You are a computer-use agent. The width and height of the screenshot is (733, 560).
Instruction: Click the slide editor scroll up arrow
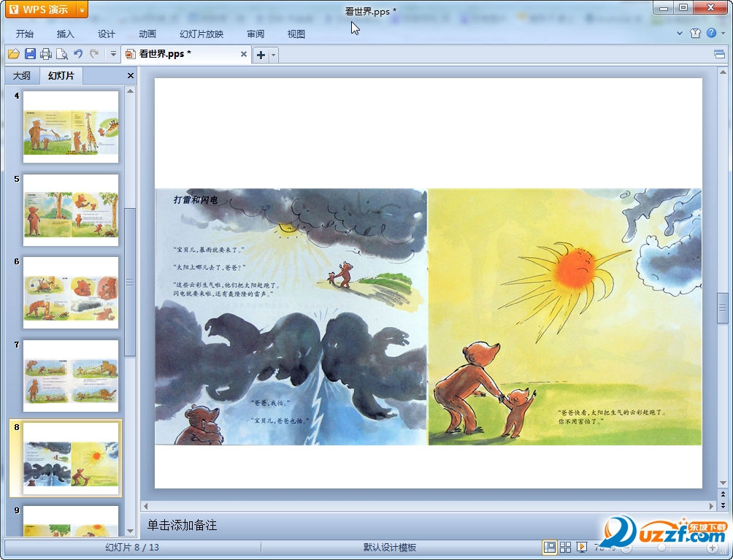click(x=723, y=72)
